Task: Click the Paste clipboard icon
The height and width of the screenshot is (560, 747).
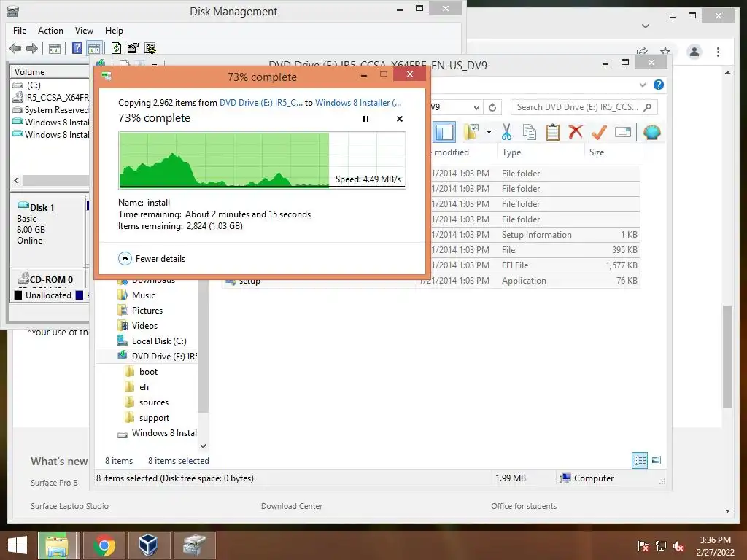Action: click(x=553, y=132)
